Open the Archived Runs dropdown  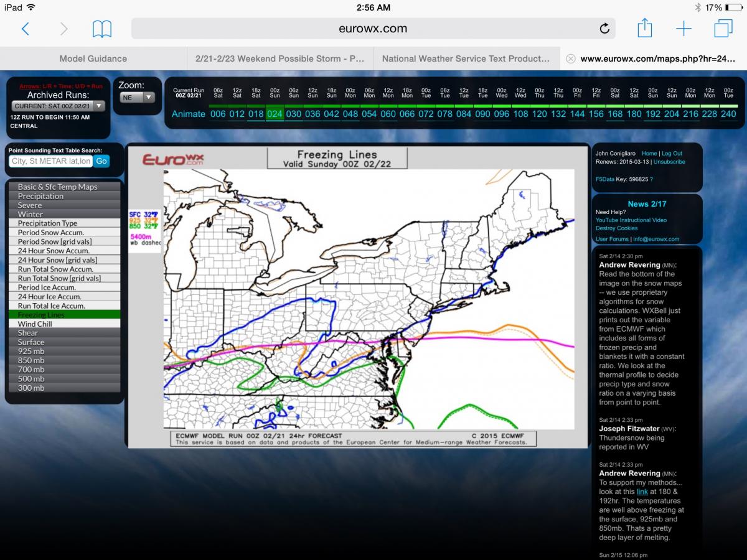57,106
